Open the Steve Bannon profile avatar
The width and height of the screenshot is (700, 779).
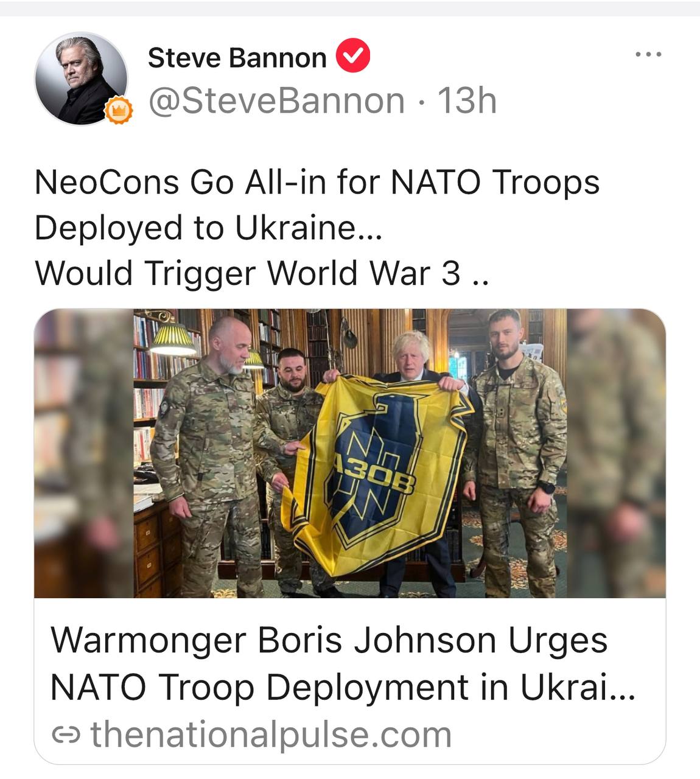[82, 79]
